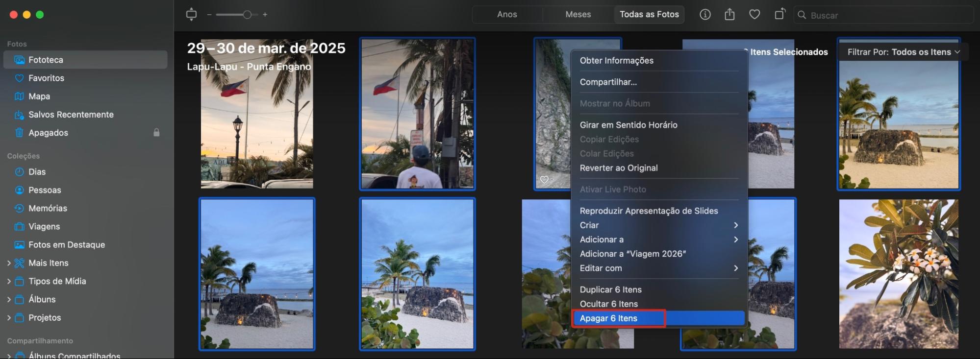Click the favorite heart badge on rock wall photo

point(544,180)
